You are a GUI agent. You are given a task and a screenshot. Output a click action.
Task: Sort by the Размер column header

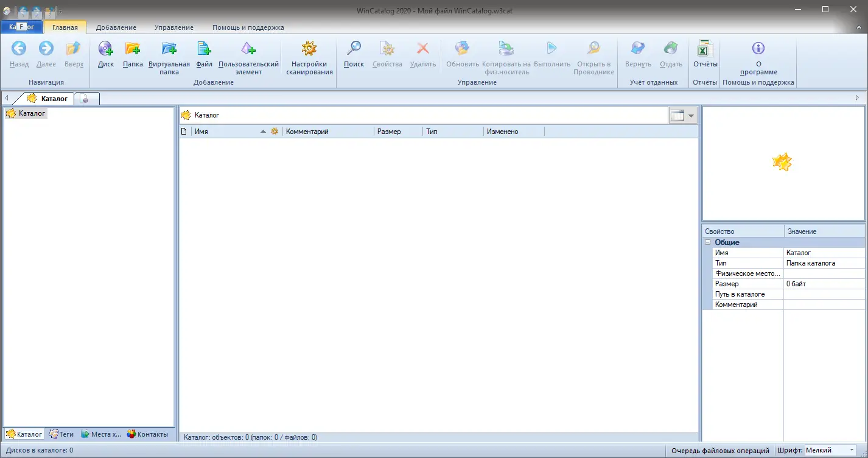click(x=399, y=132)
